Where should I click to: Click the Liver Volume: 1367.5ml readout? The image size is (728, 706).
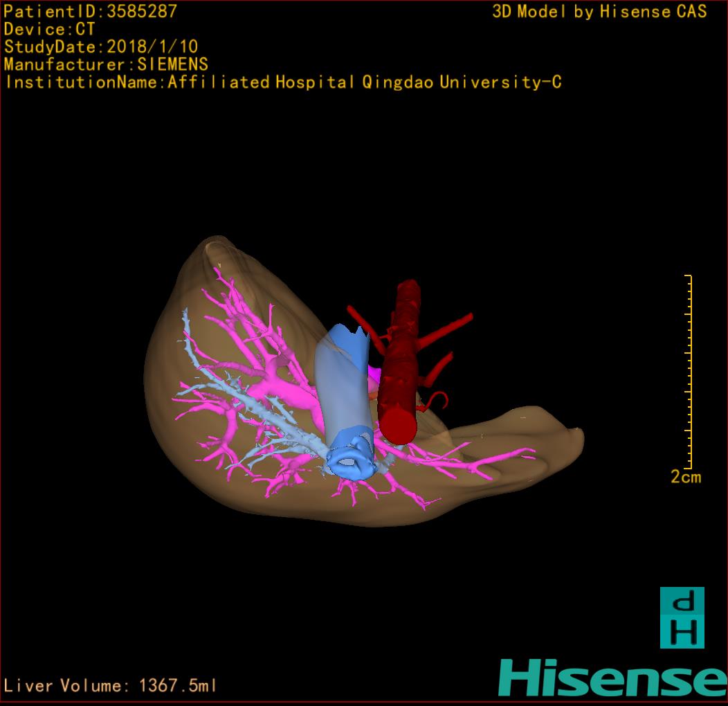coord(111,686)
